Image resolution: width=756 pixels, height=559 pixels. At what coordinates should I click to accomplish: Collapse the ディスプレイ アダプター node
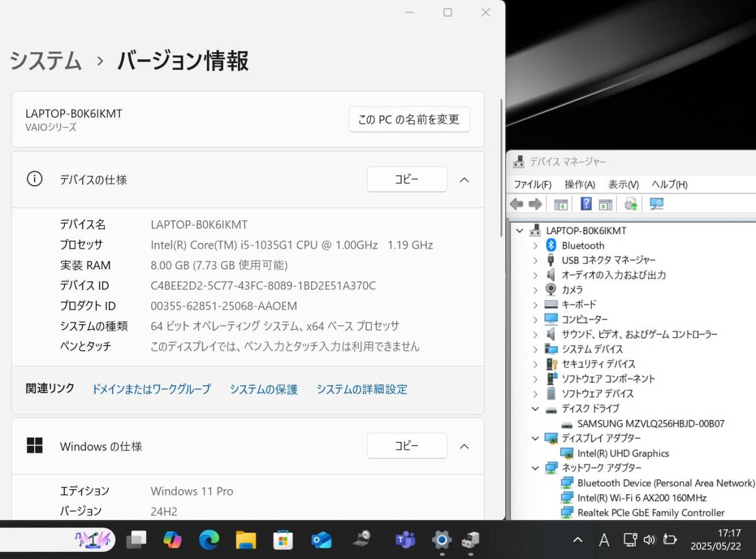click(535, 438)
